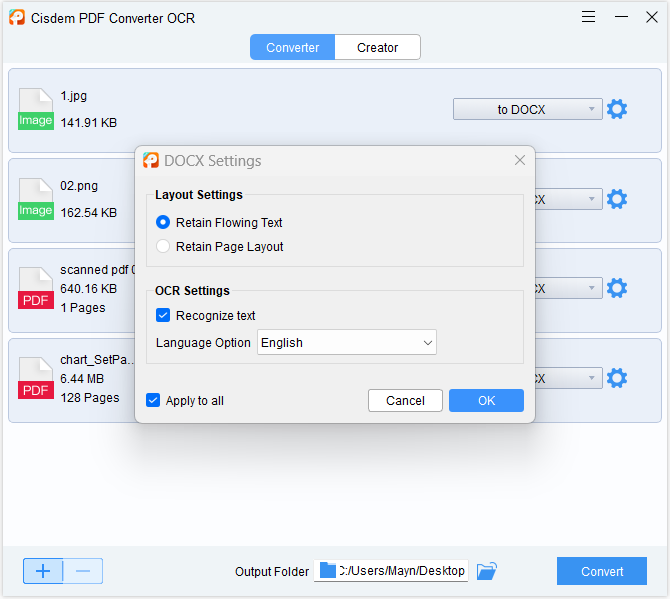This screenshot has width=670, height=599.
Task: Toggle the Recognize text checkbox
Action: point(163,315)
